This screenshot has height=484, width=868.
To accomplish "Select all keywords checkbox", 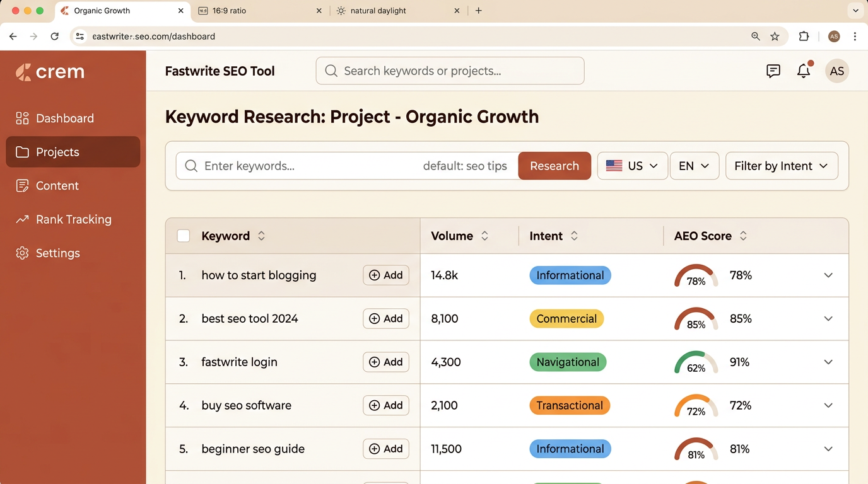I will 184,236.
